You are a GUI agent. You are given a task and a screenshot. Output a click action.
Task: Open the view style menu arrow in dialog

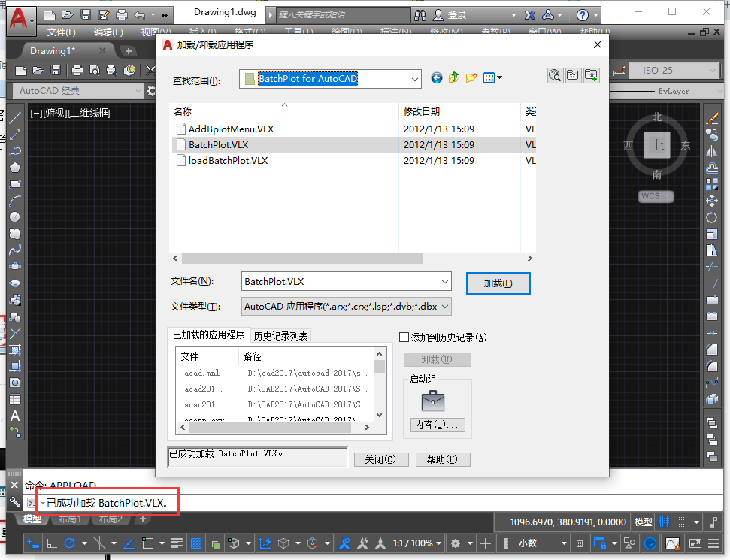click(499, 77)
